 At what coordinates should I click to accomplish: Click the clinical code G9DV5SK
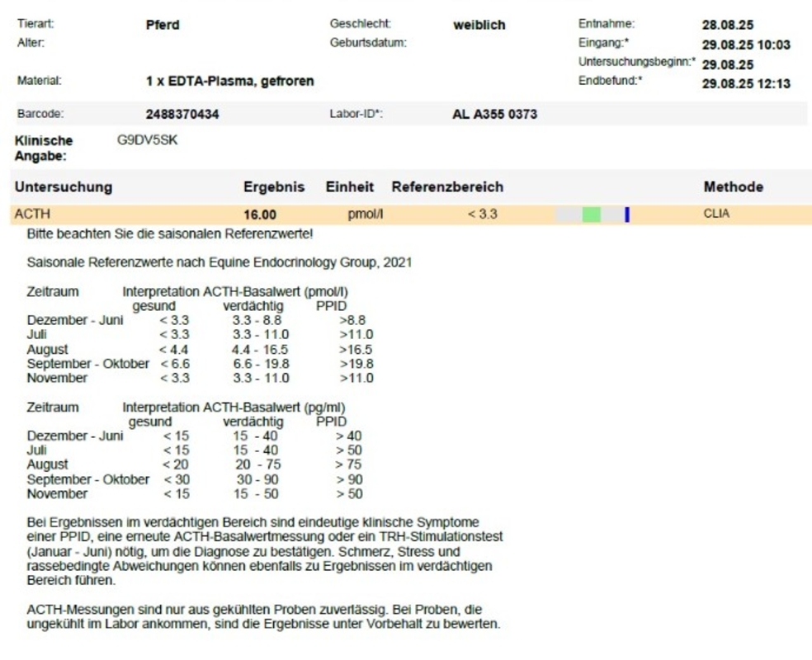coord(148,140)
